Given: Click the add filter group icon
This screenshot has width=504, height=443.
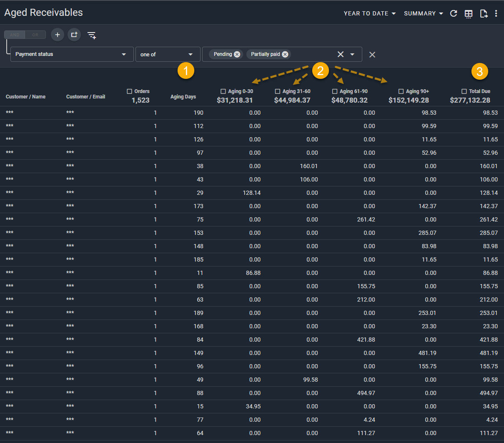Looking at the screenshot, I should [74, 35].
